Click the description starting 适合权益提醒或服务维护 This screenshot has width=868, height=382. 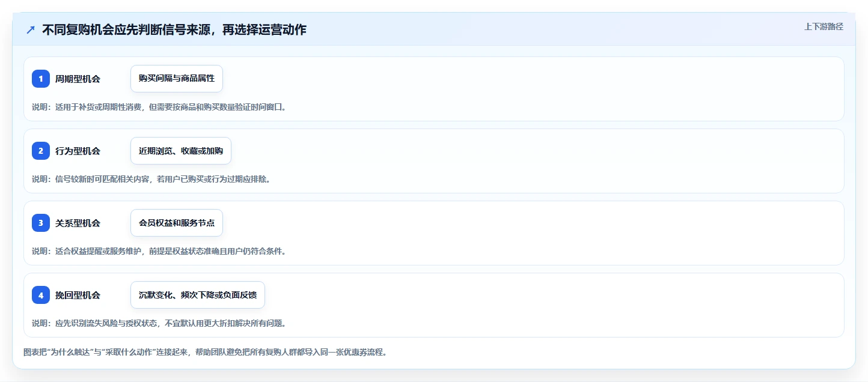pos(159,251)
